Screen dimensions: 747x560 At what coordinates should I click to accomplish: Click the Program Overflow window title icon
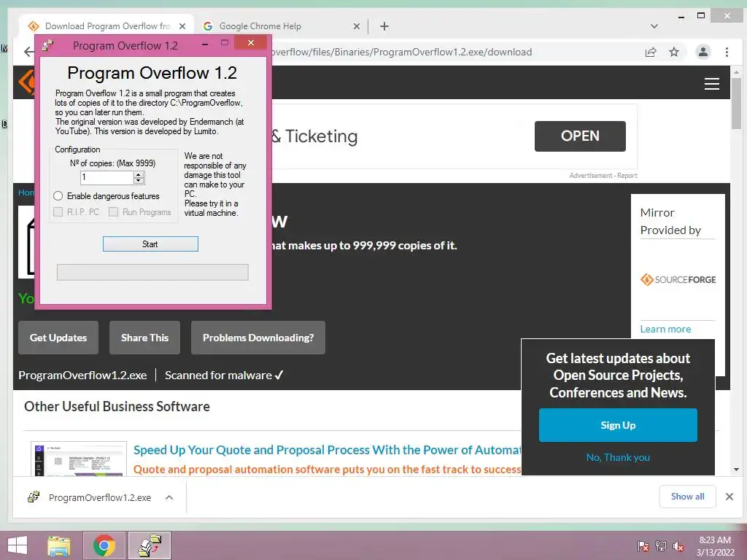pyautogui.click(x=47, y=46)
